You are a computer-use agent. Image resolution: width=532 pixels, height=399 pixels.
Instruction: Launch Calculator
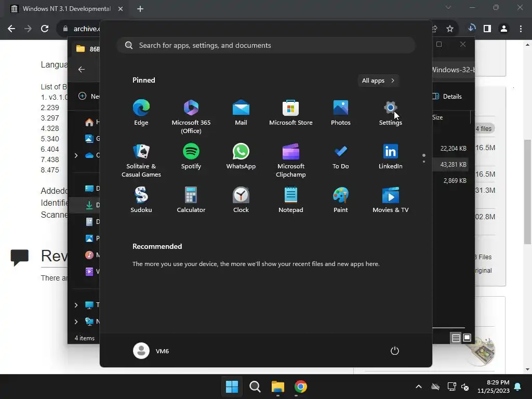[191, 200]
